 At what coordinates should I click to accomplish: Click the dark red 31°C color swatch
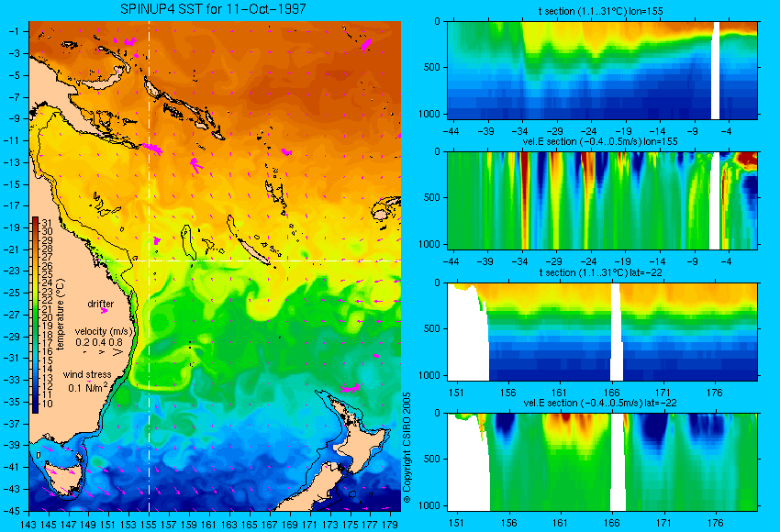point(35,222)
